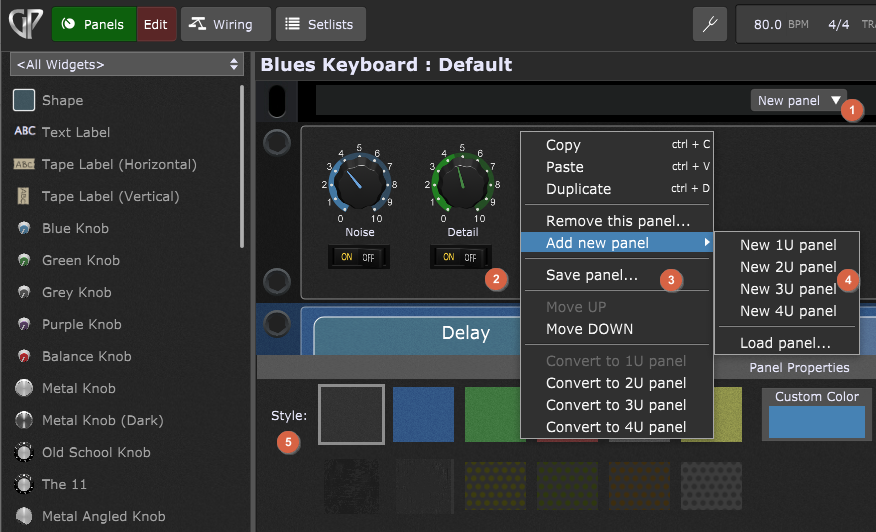The height and width of the screenshot is (532, 876).
Task: Open the wrench settings icon
Action: click(710, 24)
